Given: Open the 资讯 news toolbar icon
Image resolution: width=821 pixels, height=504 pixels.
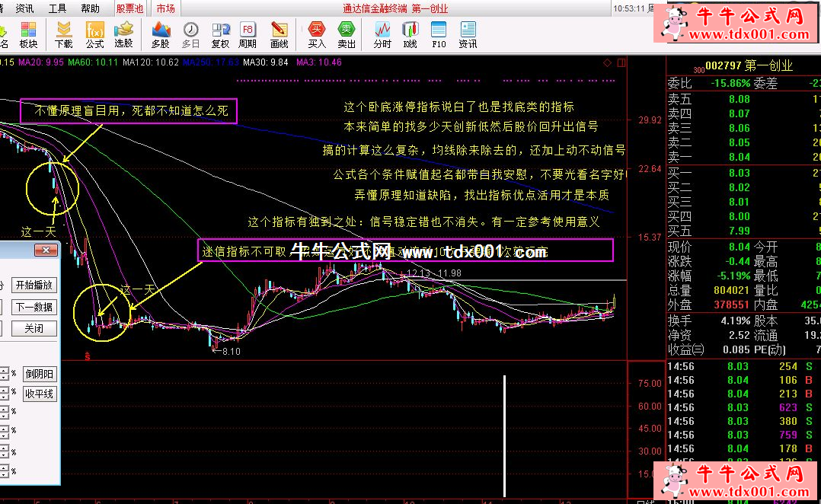Looking at the screenshot, I should 468,35.
